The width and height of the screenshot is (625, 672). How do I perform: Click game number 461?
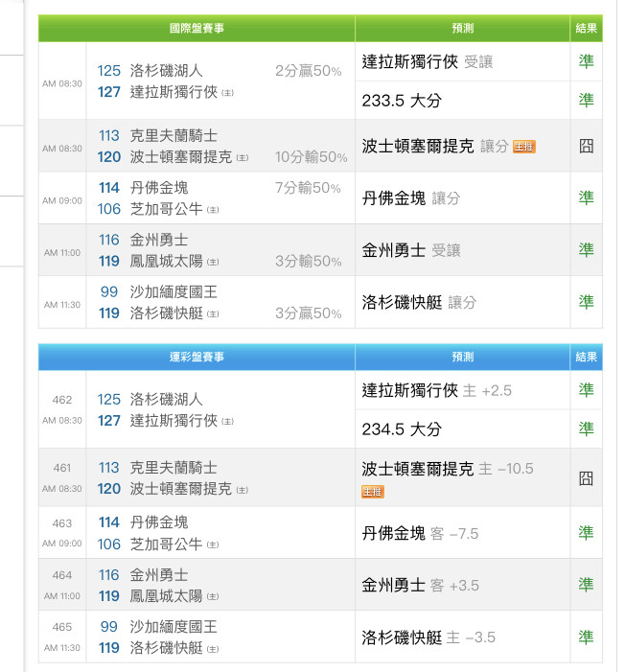pos(62,468)
